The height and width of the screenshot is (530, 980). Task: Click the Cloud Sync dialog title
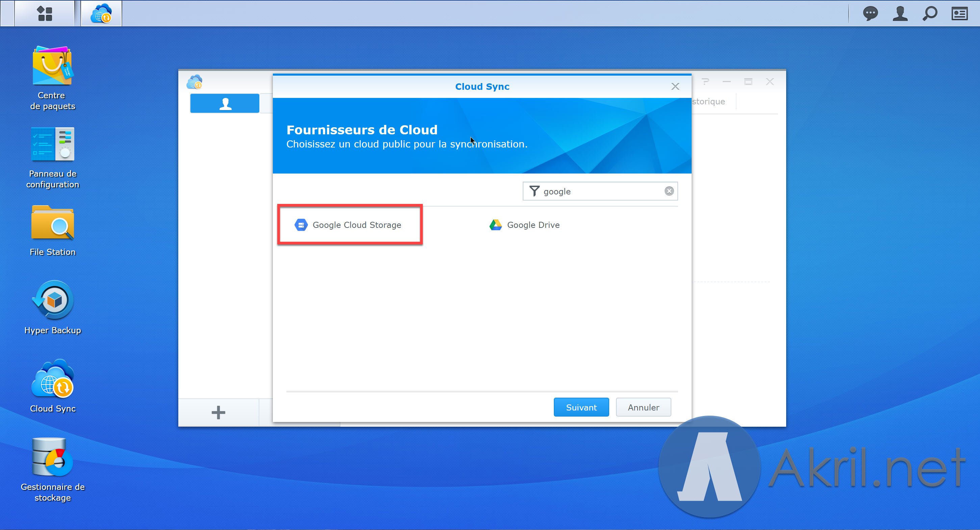482,86
